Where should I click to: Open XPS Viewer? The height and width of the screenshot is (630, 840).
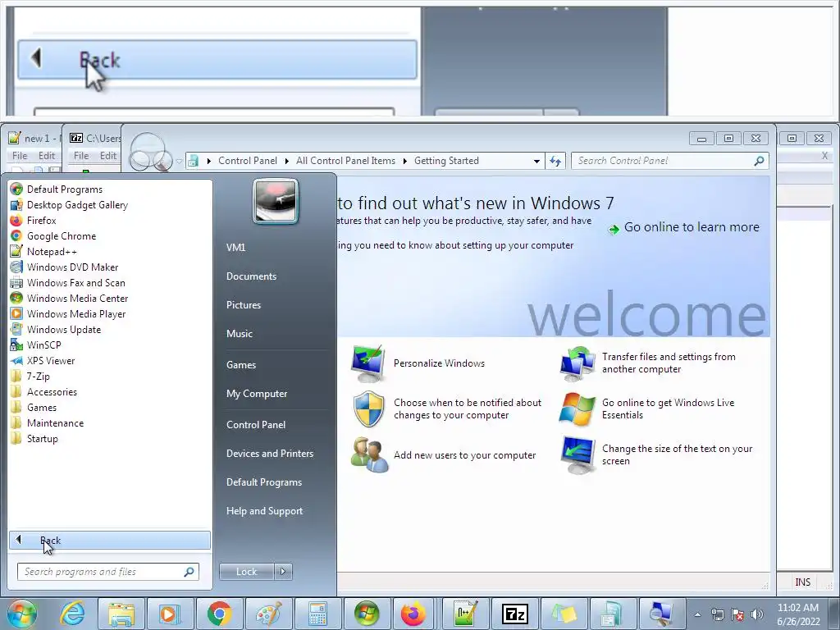pyautogui.click(x=51, y=360)
